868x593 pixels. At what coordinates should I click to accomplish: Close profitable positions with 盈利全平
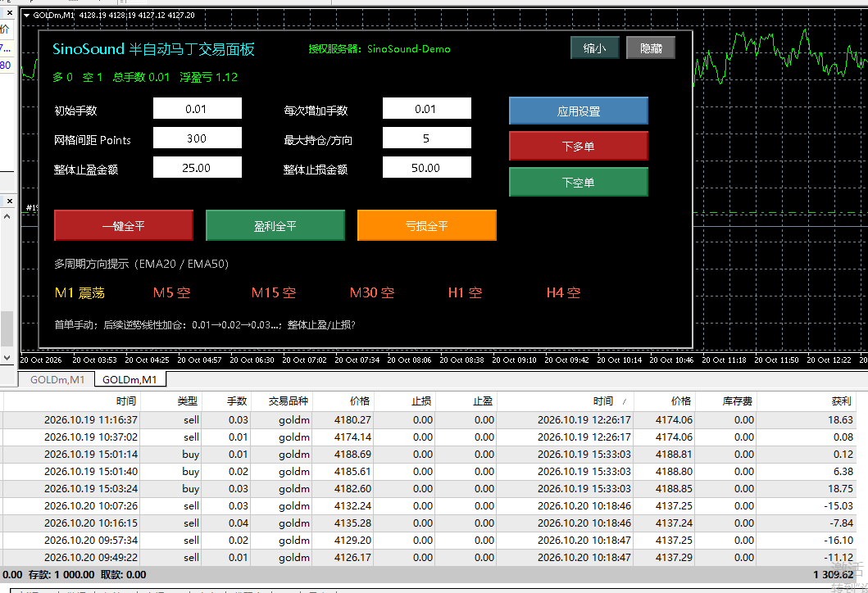pyautogui.click(x=275, y=226)
